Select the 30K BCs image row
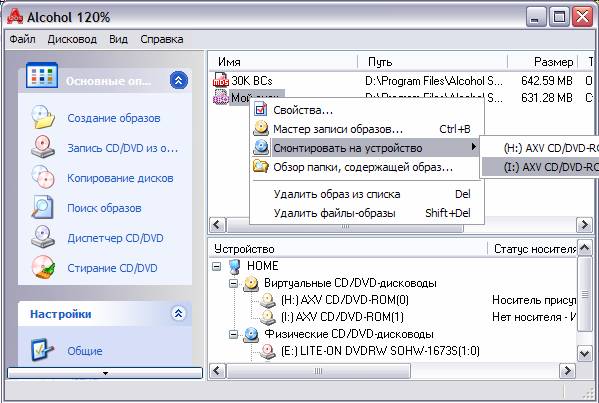This screenshot has height=403, width=599. (401, 81)
